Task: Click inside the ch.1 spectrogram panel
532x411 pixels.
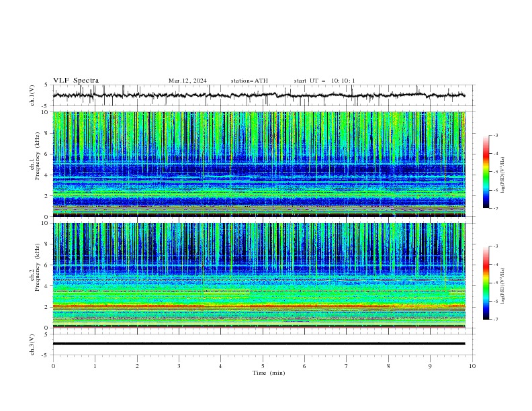Action: tap(259, 164)
